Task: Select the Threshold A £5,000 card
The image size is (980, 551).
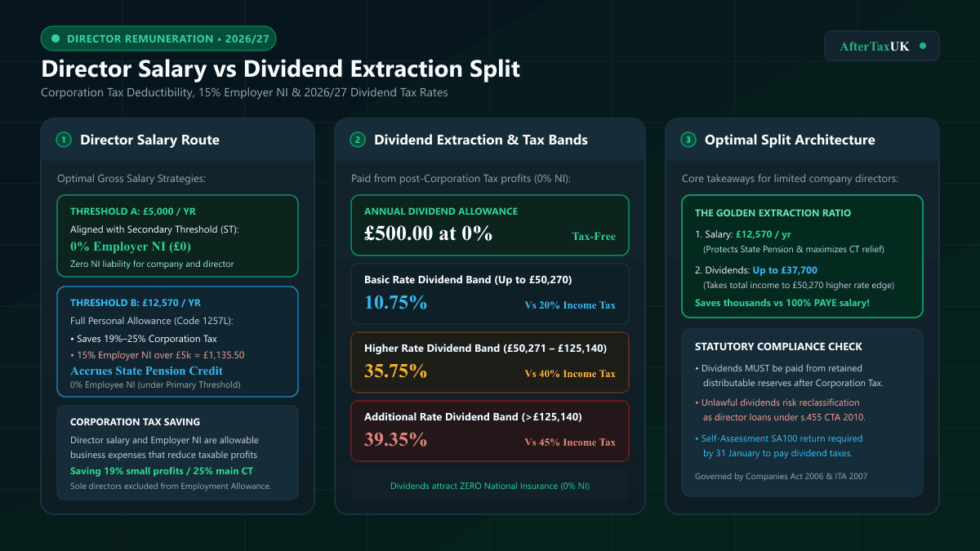Action: (177, 236)
